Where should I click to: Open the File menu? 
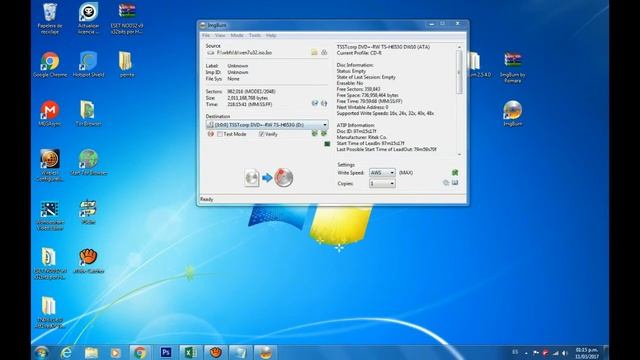tap(206, 36)
